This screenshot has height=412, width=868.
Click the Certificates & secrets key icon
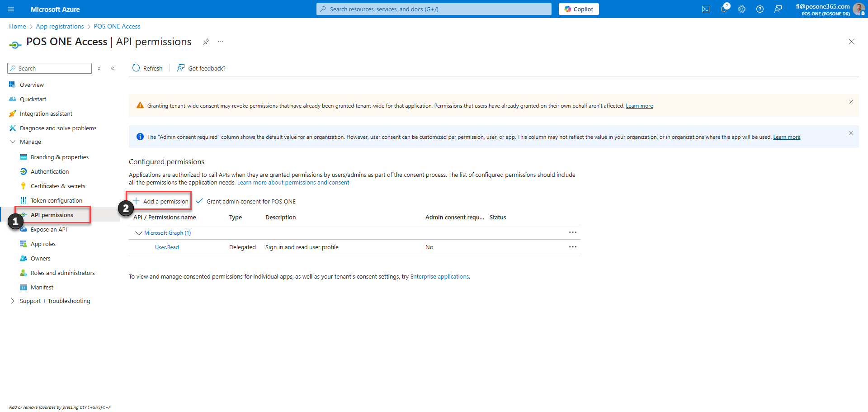[24, 186]
